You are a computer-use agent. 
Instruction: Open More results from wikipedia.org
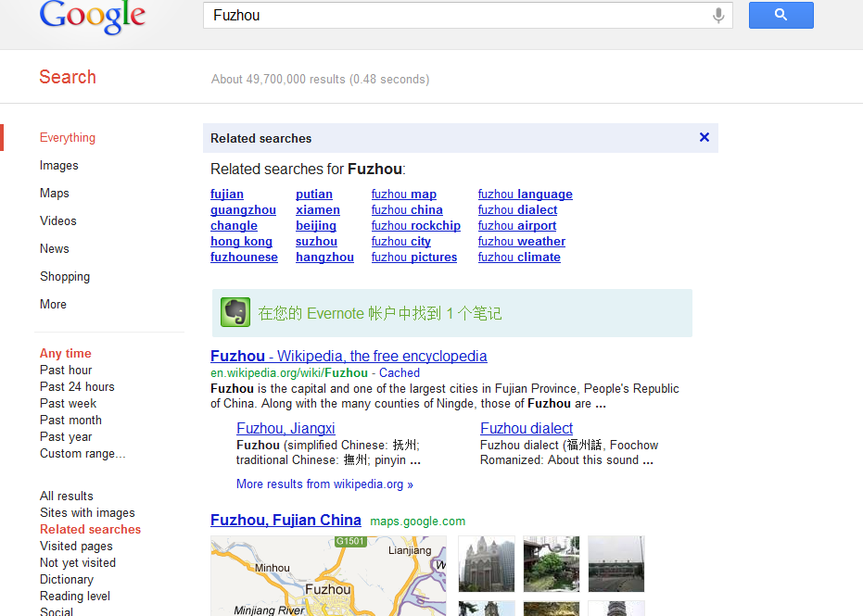click(324, 484)
